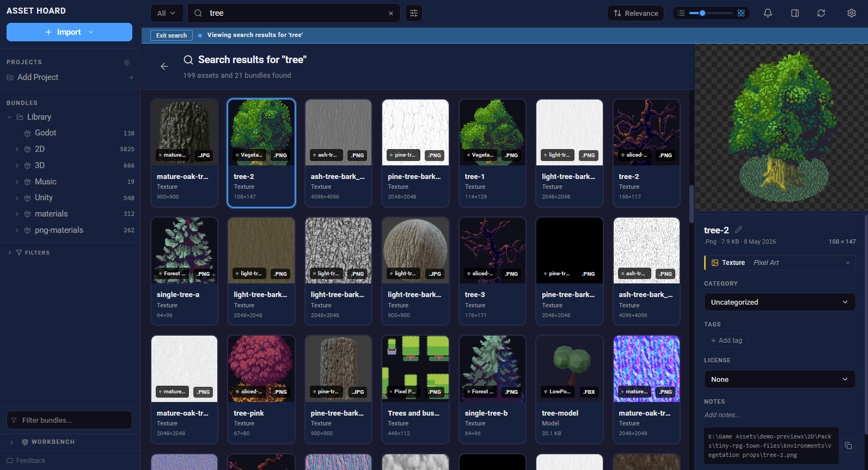Click the search magnifier icon in search box
The height and width of the screenshot is (470, 868).
tap(198, 13)
